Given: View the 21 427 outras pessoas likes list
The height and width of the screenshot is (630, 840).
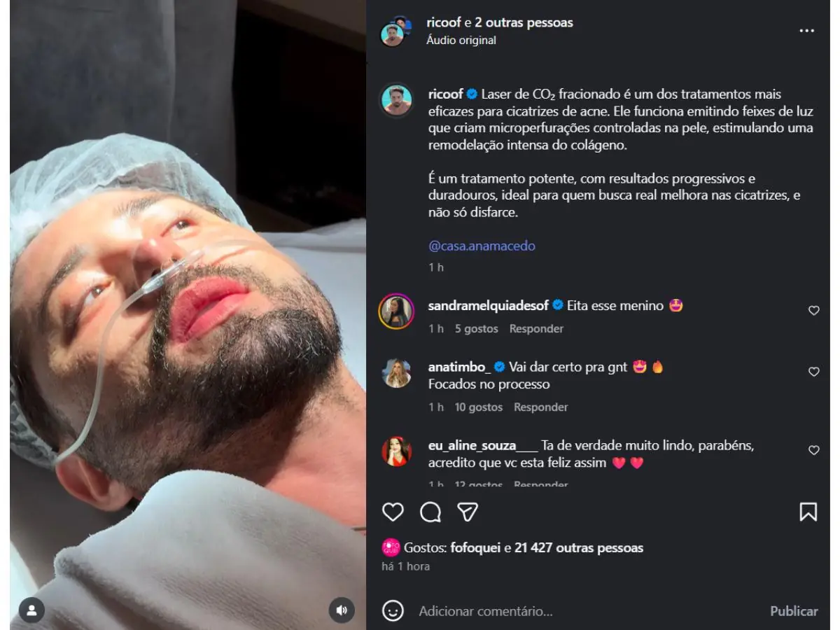Looking at the screenshot, I should tap(578, 548).
